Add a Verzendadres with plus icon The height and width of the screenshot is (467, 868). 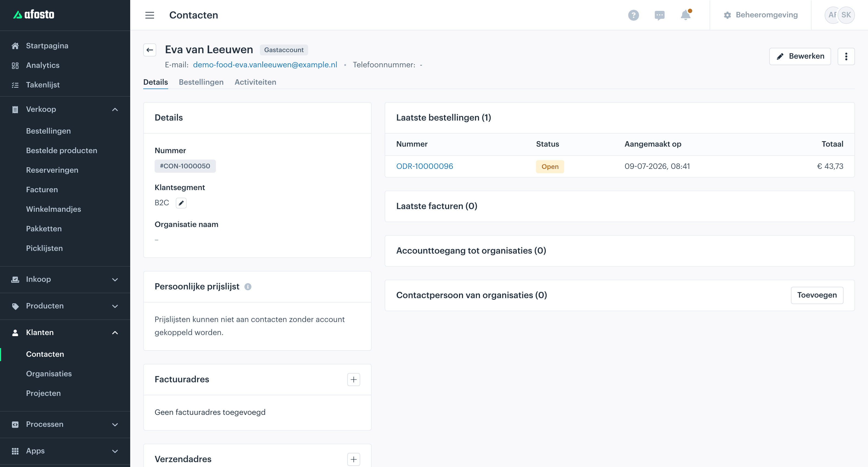click(353, 459)
